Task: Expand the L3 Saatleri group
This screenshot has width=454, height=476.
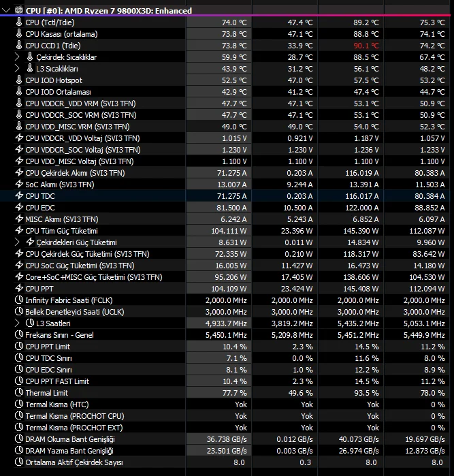Action: (17, 323)
